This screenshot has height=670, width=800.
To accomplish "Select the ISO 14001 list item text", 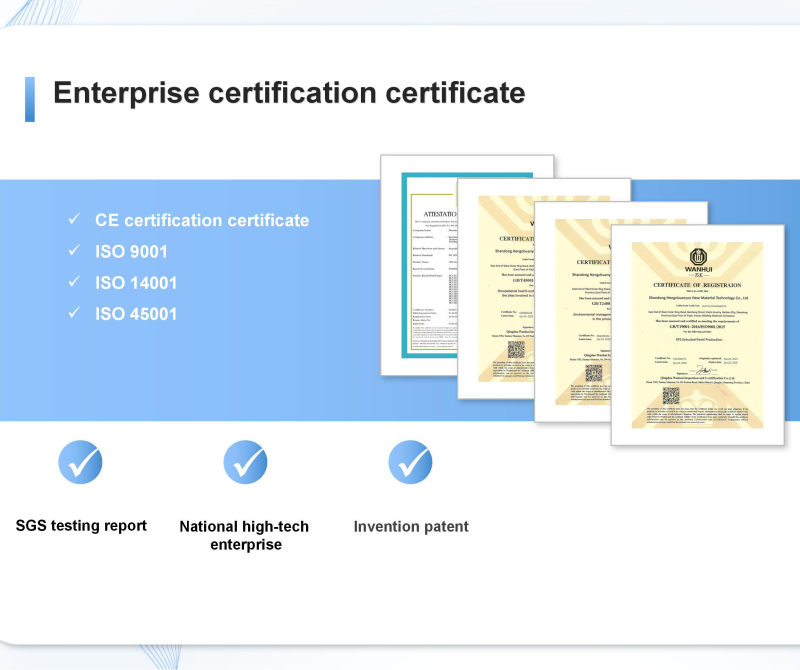I will click(x=136, y=283).
